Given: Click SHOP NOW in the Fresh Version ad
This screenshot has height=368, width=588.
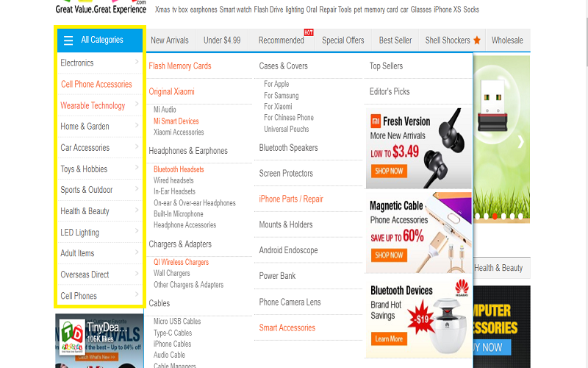Looking at the screenshot, I should point(389,171).
